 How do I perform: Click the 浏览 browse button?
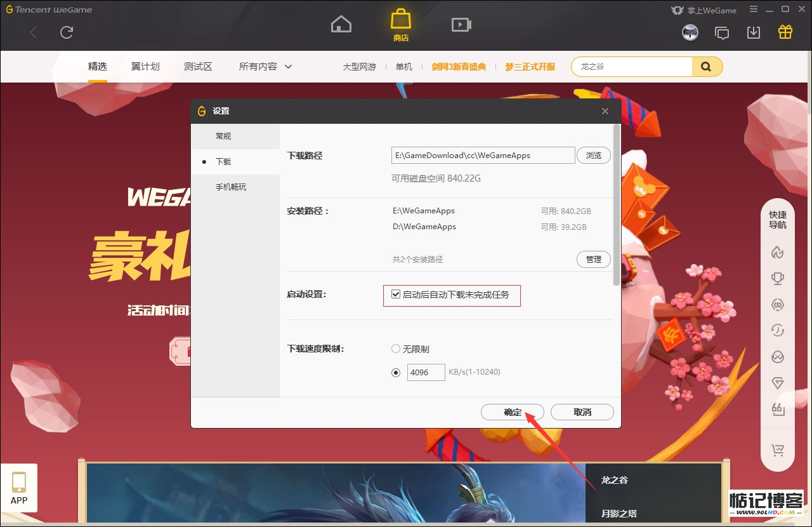(x=594, y=155)
